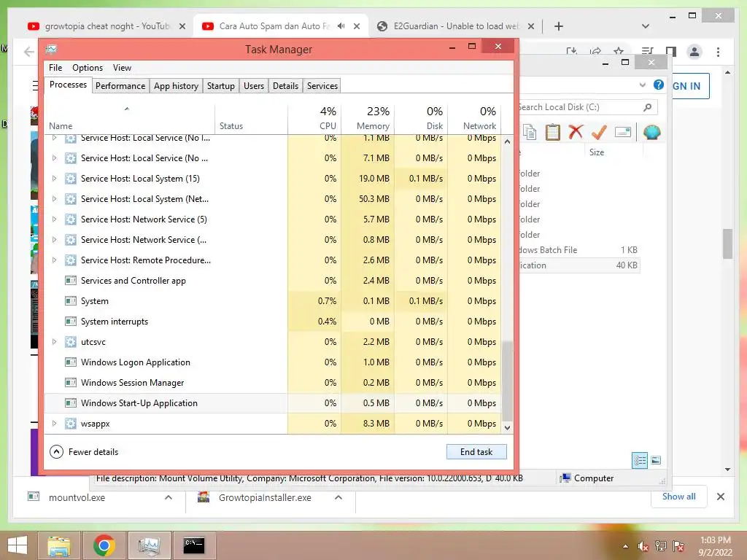Click Chrome bookmark star icon
This screenshot has height=560, width=747.
(619, 51)
